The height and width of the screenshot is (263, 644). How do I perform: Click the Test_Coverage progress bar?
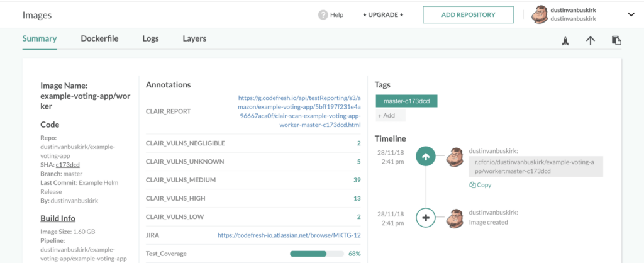click(316, 254)
